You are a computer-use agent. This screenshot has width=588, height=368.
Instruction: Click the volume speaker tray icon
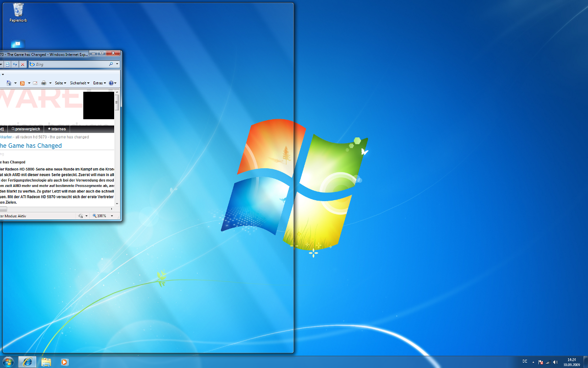click(555, 362)
